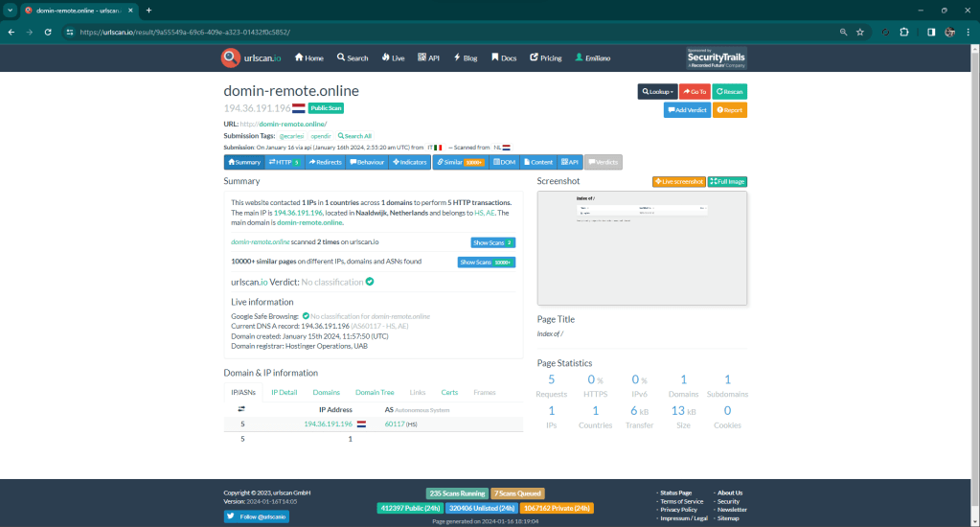Go to Blog via lightning icon link
980x527 pixels.
(x=466, y=57)
